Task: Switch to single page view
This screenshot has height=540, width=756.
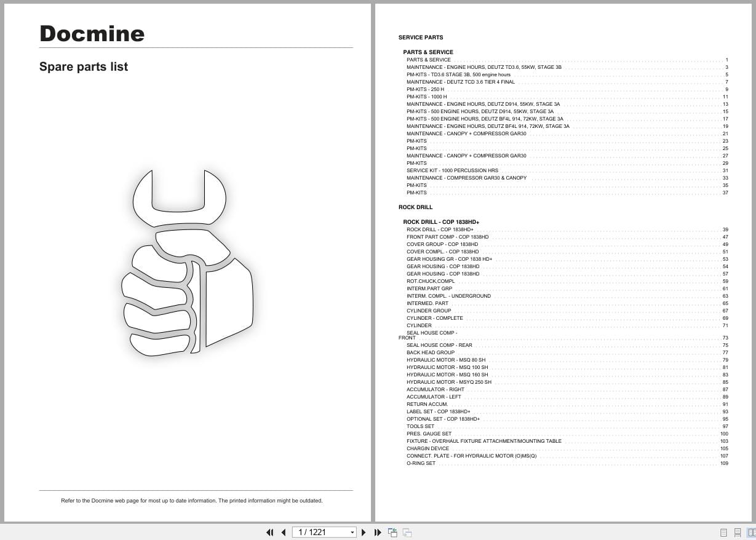Action: (723, 533)
